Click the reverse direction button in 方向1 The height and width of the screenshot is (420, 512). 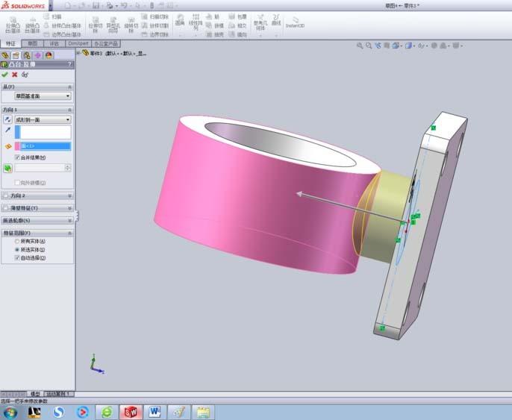pyautogui.click(x=7, y=119)
